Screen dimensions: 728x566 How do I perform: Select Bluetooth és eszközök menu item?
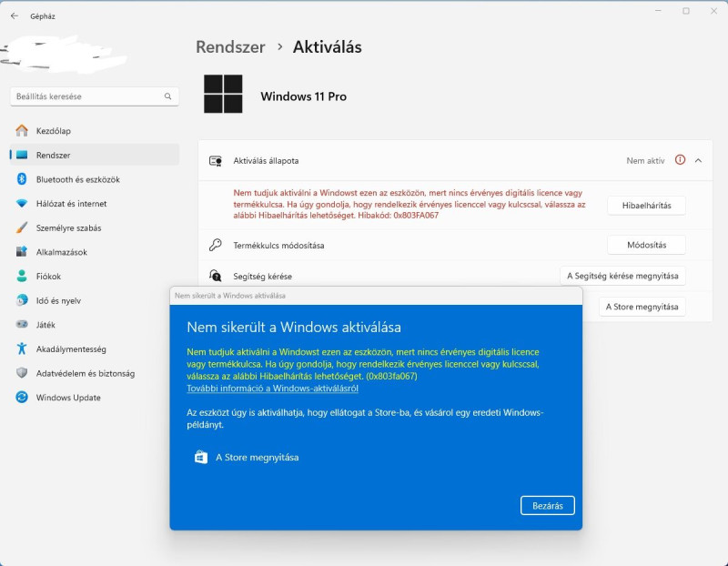tap(95, 179)
